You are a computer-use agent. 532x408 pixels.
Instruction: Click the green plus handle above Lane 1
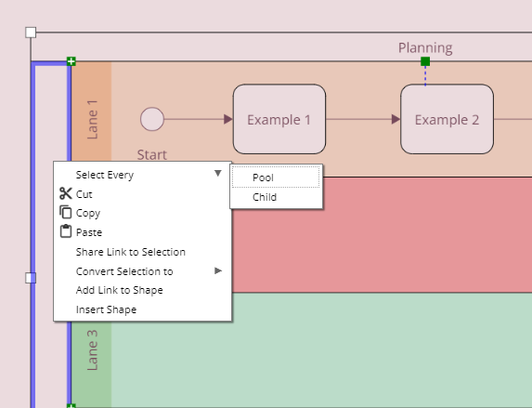[71, 61]
